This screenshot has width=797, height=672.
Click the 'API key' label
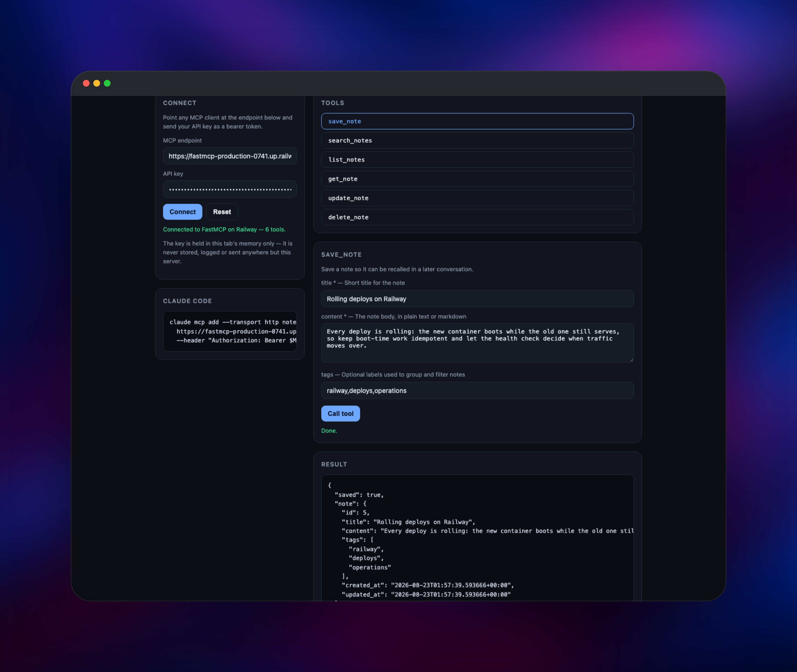[173, 174]
